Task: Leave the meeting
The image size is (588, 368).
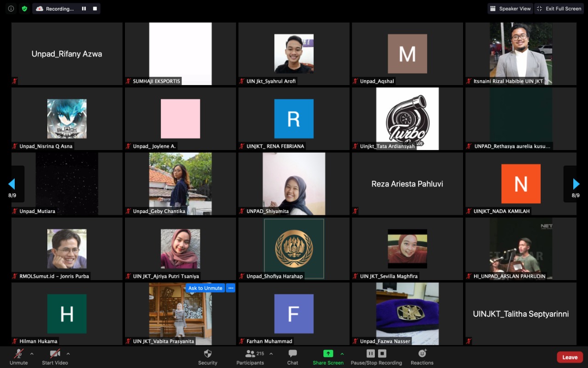Action: [570, 357]
